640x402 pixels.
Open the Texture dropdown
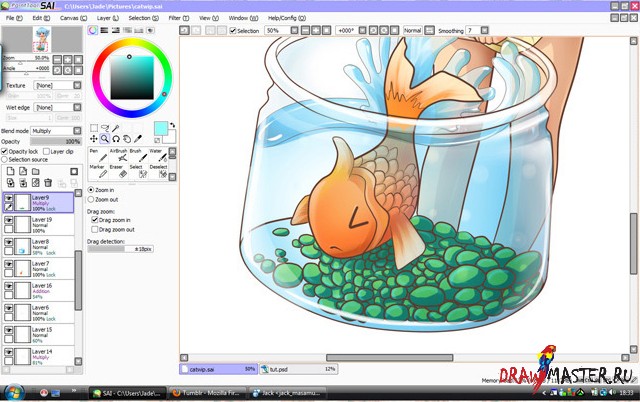(x=77, y=85)
